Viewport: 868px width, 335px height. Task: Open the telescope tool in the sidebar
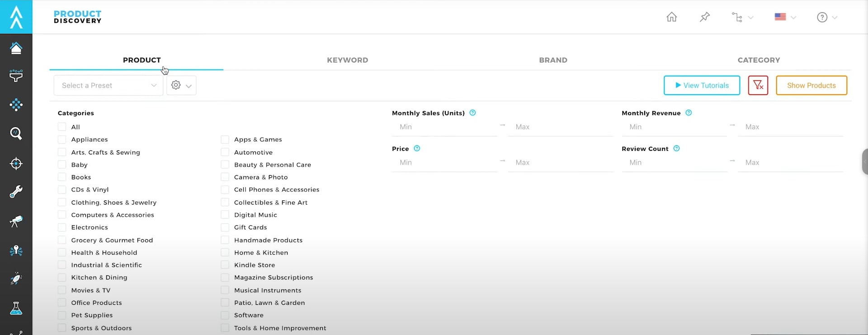coord(16,221)
